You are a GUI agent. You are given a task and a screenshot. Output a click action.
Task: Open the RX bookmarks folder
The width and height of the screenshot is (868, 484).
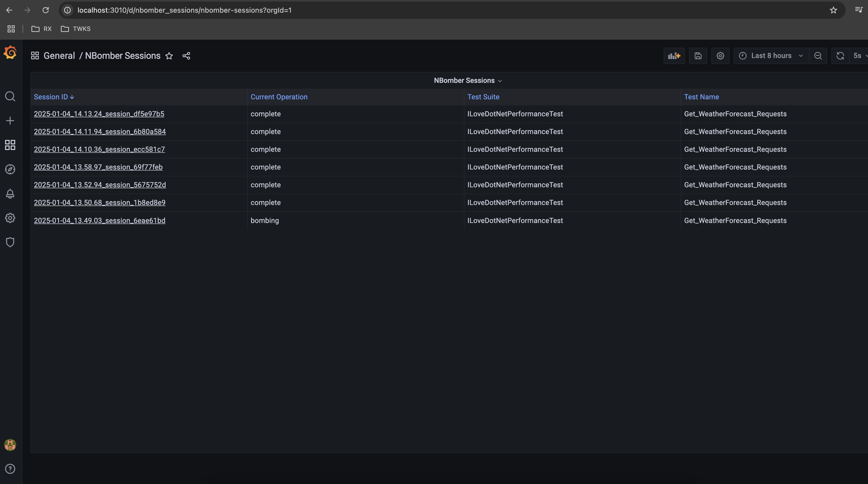coord(41,29)
